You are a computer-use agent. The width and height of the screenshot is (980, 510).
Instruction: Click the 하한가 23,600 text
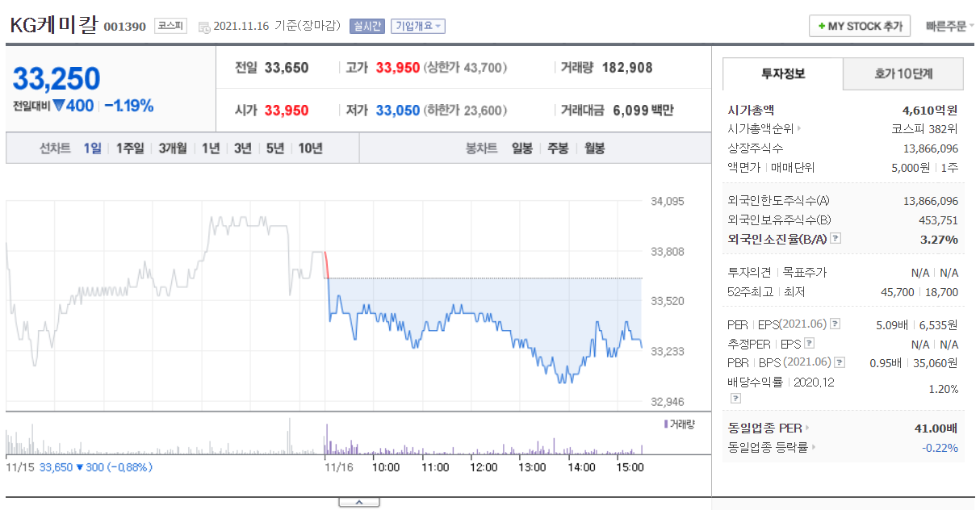click(467, 110)
